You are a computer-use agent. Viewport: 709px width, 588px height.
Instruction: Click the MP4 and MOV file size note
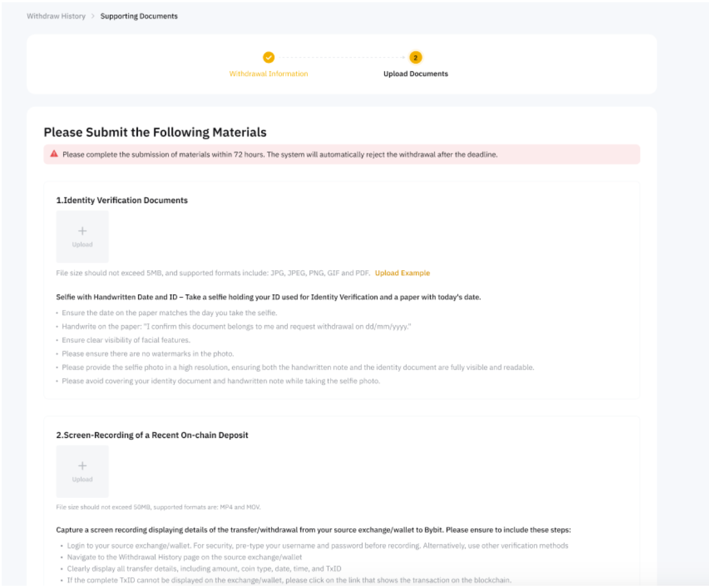click(x=158, y=507)
